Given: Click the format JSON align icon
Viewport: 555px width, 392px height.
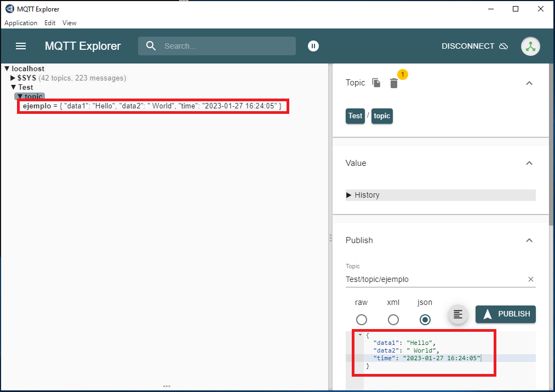Looking at the screenshot, I should [x=457, y=314].
